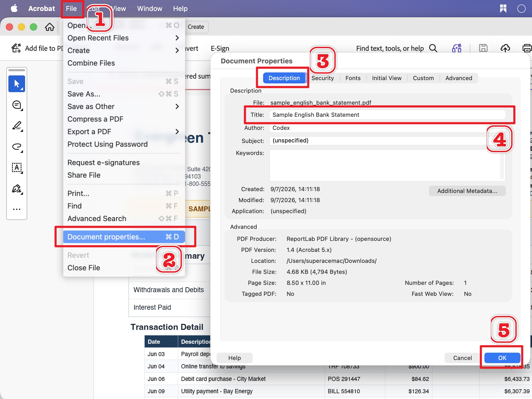Click the Keywords box scrollbar
Screen dimensions: 532x399
click(502, 165)
